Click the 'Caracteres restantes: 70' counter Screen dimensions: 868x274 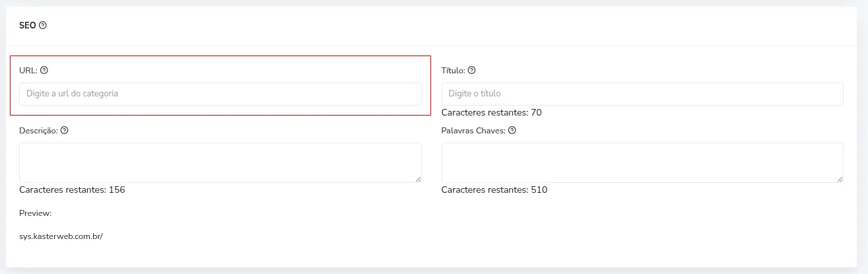click(492, 113)
